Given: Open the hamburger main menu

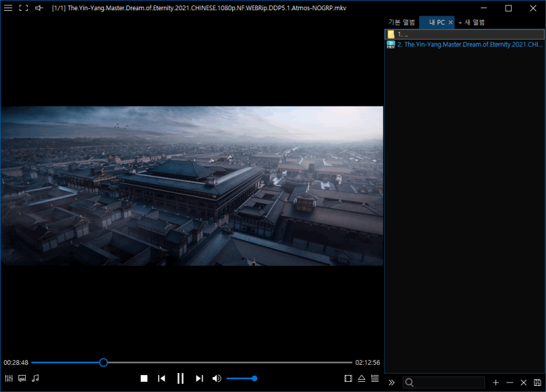Looking at the screenshot, I should click(8, 8).
